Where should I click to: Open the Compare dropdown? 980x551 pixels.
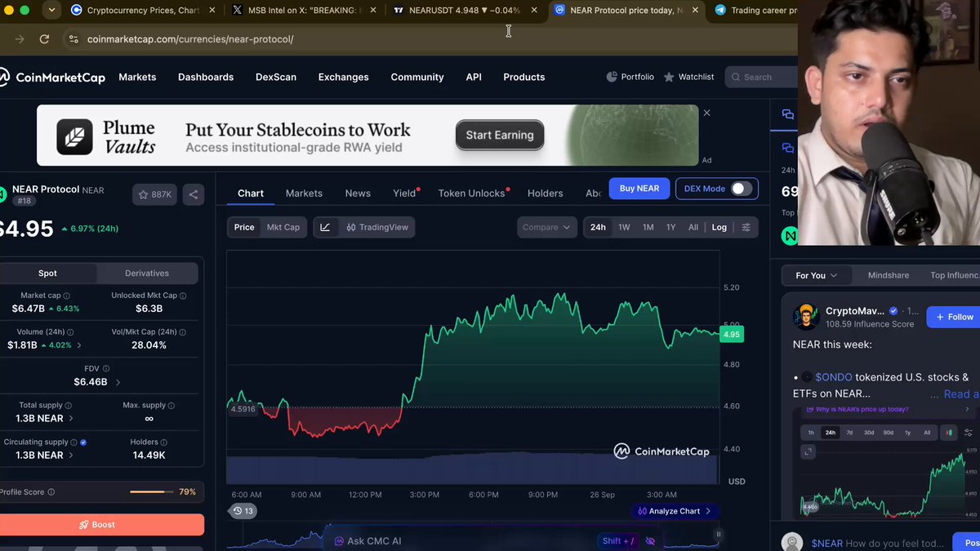[x=546, y=227]
